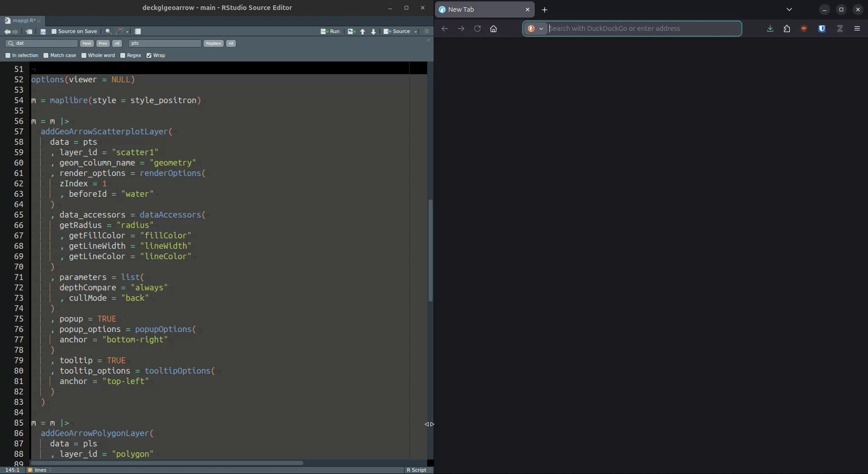Open the DuckDuckGo search engine selector
Image resolution: width=868 pixels, height=474 pixels.
[x=535, y=28]
